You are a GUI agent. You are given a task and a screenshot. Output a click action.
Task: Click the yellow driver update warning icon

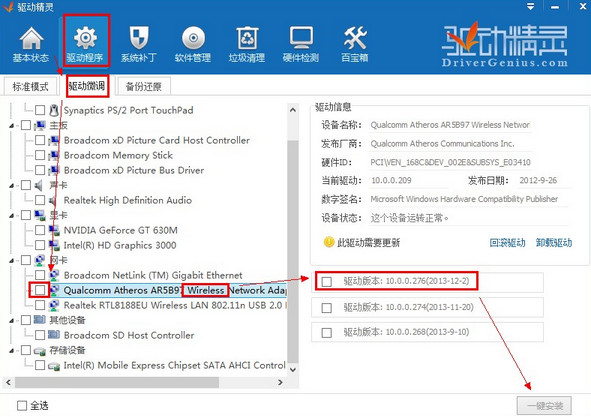point(329,242)
